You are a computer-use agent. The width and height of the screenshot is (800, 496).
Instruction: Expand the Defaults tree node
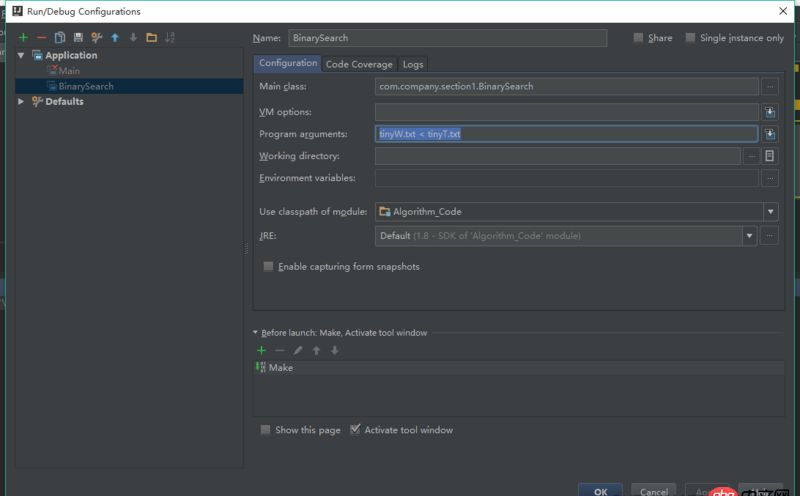[21, 101]
